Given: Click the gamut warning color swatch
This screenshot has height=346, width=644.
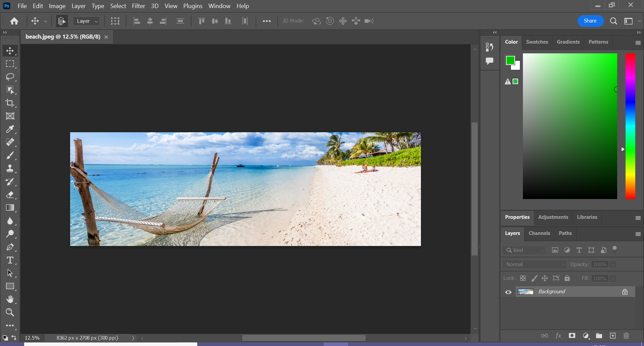Looking at the screenshot, I should [x=516, y=81].
